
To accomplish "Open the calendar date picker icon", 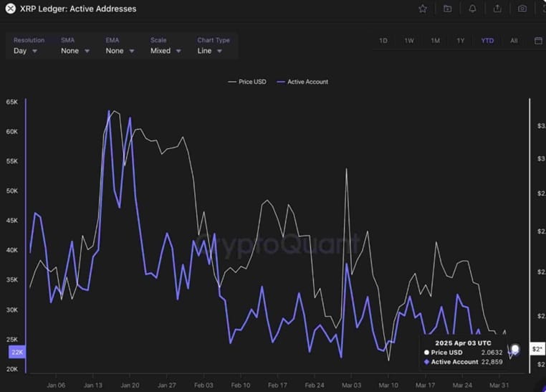I will tap(538, 41).
